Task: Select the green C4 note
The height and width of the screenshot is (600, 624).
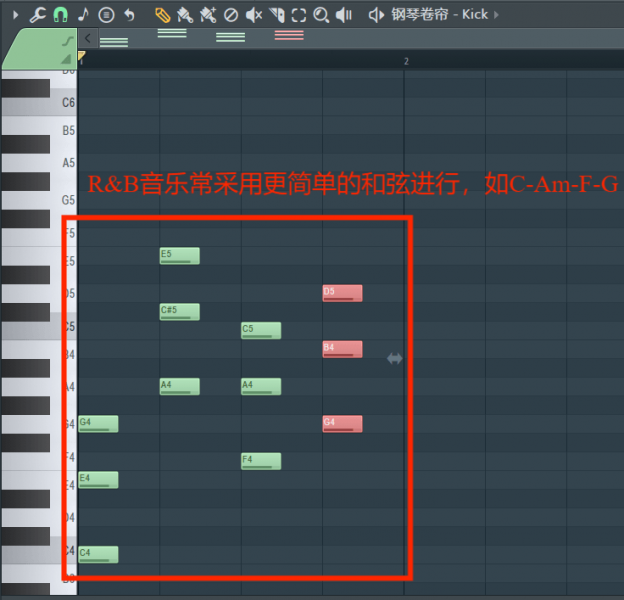Action: click(98, 555)
